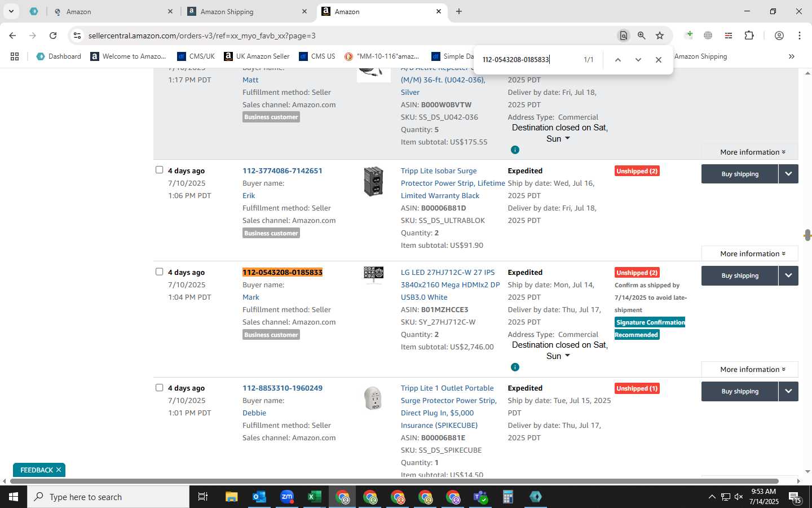This screenshot has height=508, width=812.
Task: Open Excel from the taskbar
Action: [314, 497]
